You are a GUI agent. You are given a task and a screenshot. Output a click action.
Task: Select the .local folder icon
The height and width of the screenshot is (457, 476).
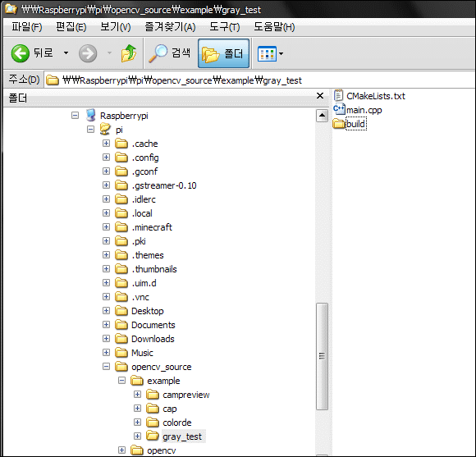pos(121,213)
